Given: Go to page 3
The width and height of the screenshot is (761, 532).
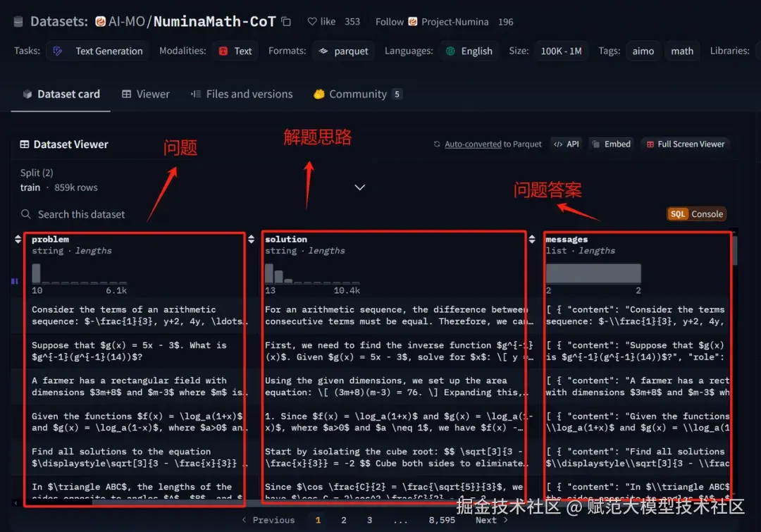Looking at the screenshot, I should [x=369, y=520].
